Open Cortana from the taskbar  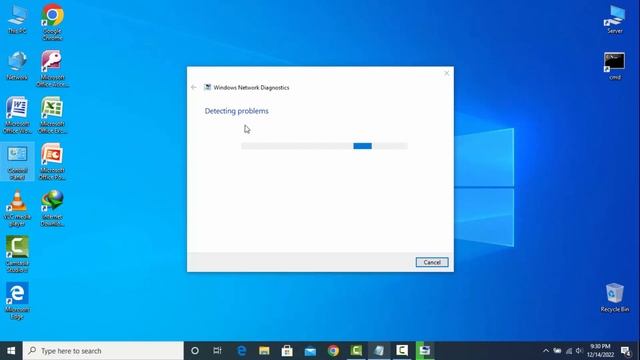click(195, 351)
